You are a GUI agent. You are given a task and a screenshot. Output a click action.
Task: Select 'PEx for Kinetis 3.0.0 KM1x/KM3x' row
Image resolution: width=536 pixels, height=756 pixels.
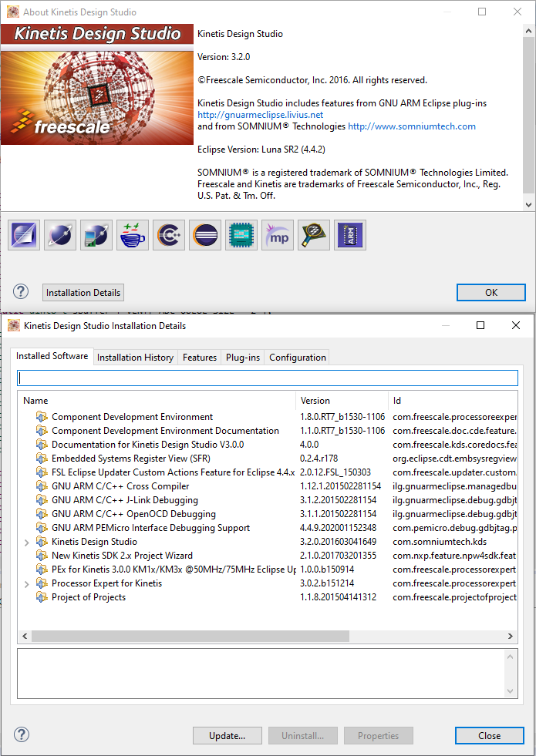[268, 570]
